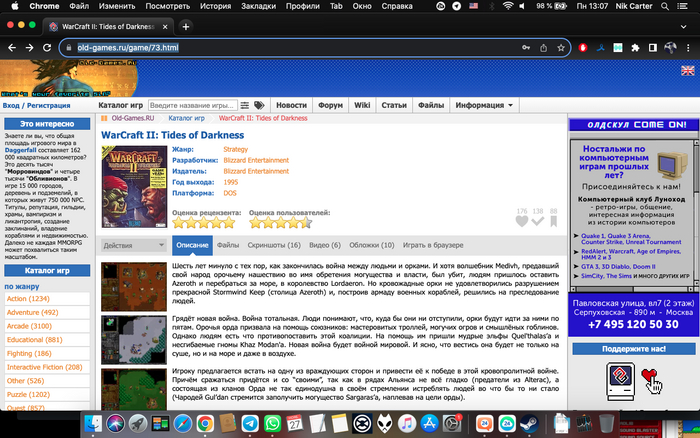Open the tags icon next to search
This screenshot has height=438, width=700.
[259, 105]
